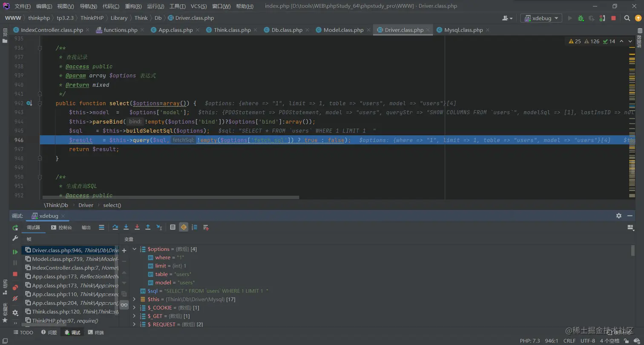Toggle the highlighted orange C debugger button

[x=184, y=227]
